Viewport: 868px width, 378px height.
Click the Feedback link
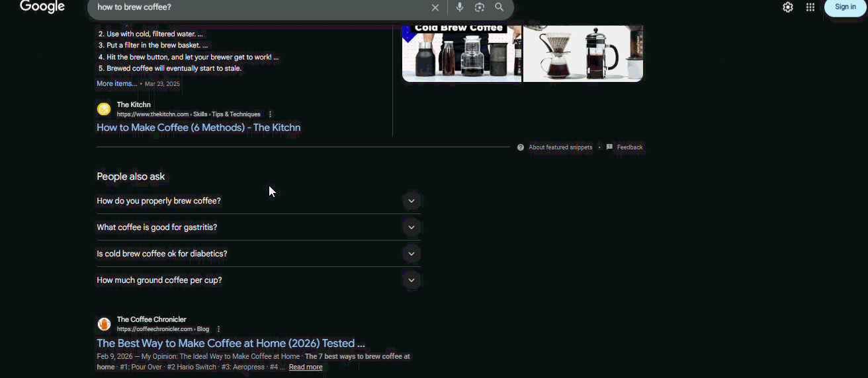click(630, 147)
